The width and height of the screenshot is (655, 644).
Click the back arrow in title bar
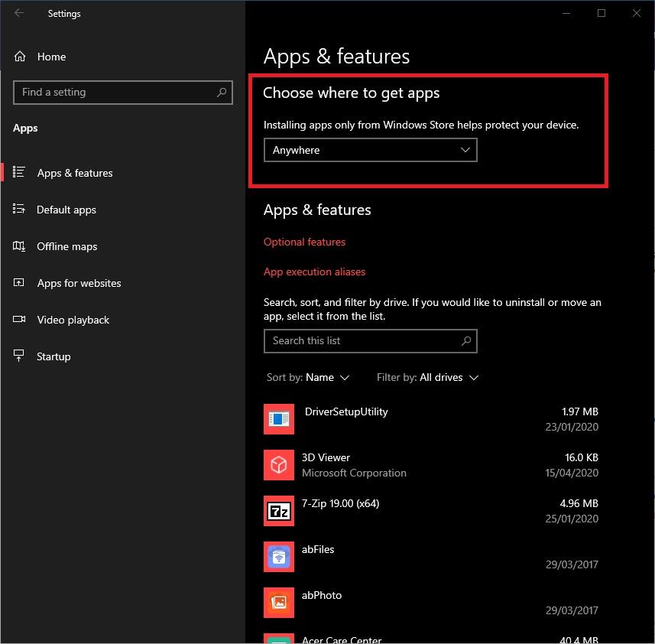tap(19, 13)
